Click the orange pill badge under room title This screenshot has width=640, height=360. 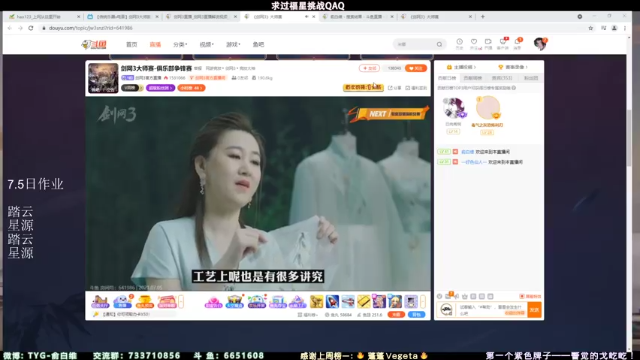(191, 88)
